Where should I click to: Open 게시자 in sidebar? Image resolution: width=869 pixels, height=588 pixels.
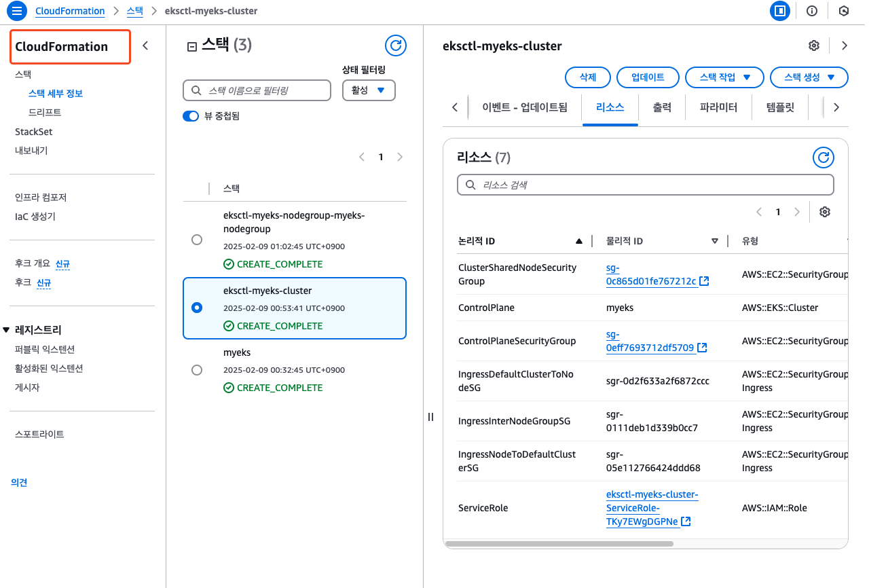point(27,388)
